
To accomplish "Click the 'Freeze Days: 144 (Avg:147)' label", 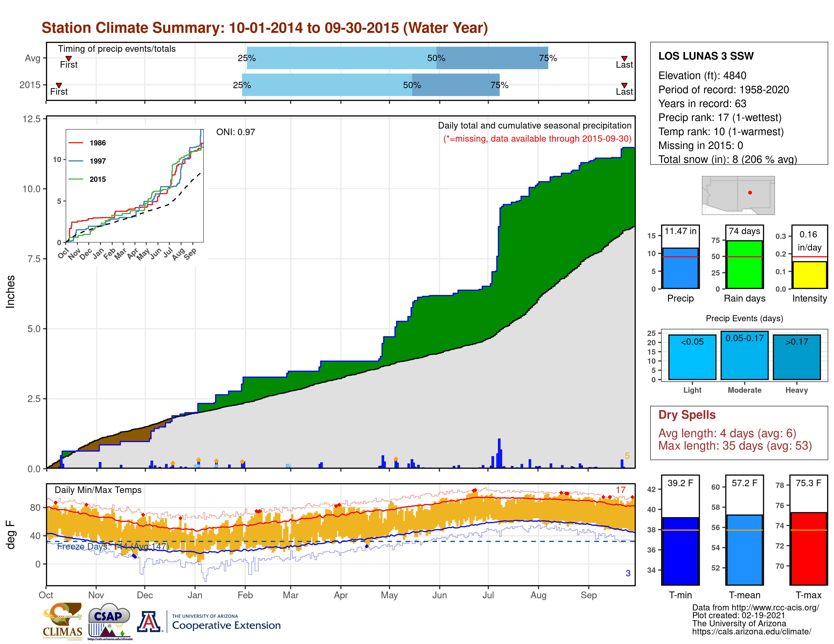I will [113, 546].
